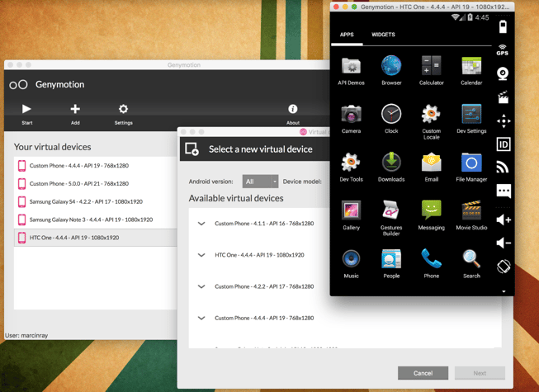Click the Start play icon in Genymotion
Viewport: 539px width, 392px height.
(26, 110)
